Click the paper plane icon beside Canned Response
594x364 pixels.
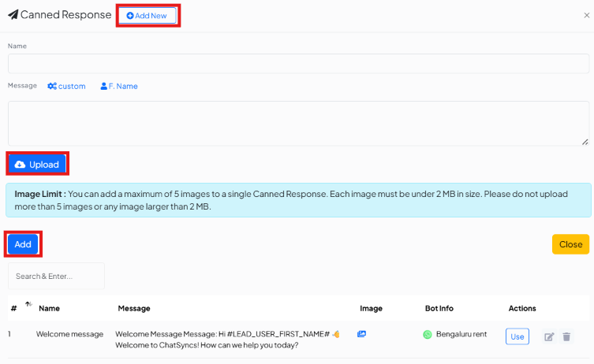[13, 15]
